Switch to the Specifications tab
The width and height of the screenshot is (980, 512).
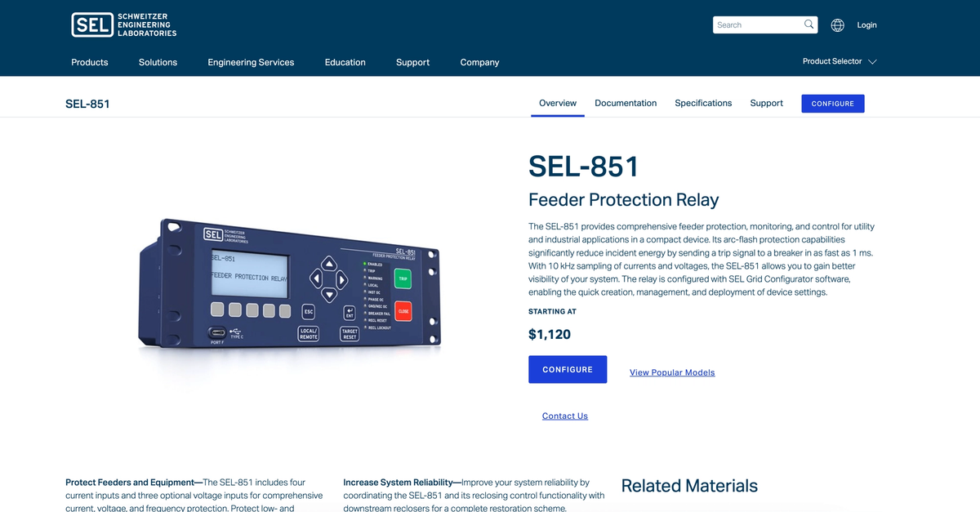pos(703,103)
